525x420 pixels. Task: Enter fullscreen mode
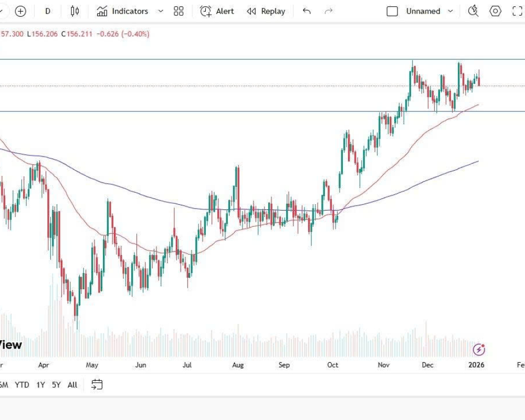[517, 10]
